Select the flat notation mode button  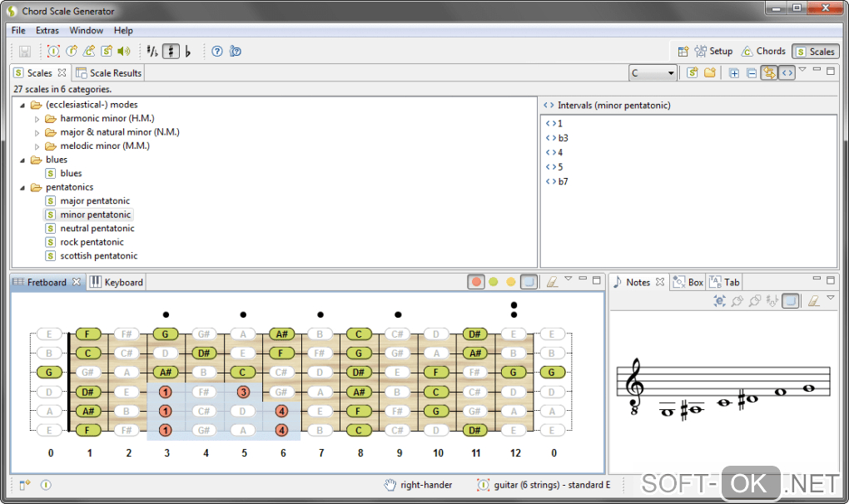[188, 52]
